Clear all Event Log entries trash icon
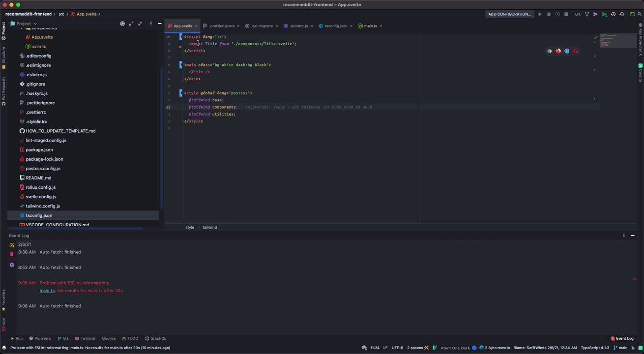This screenshot has width=644, height=354. point(12,254)
